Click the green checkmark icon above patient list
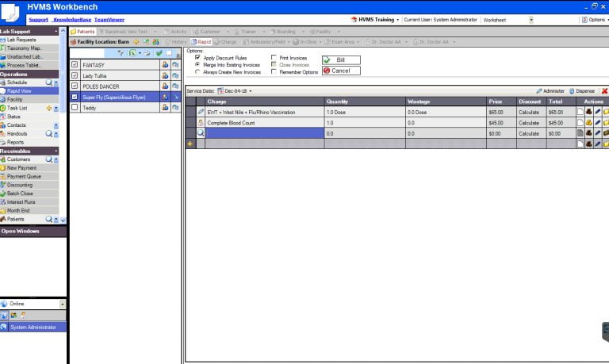 point(159,52)
